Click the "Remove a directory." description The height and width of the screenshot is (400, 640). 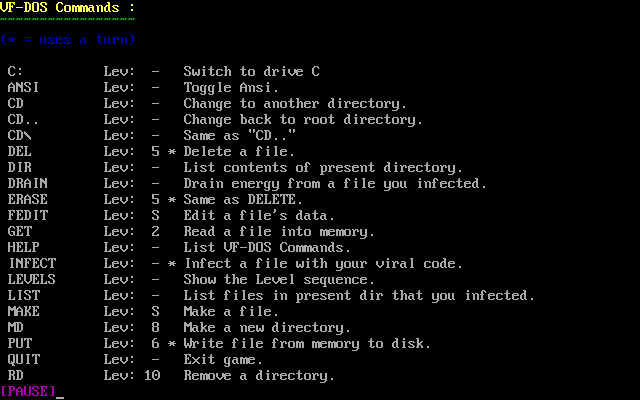click(259, 375)
